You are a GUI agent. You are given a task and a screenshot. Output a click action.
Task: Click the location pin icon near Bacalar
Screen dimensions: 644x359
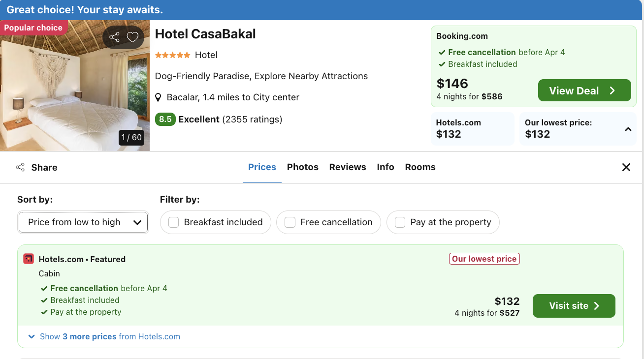coord(158,97)
